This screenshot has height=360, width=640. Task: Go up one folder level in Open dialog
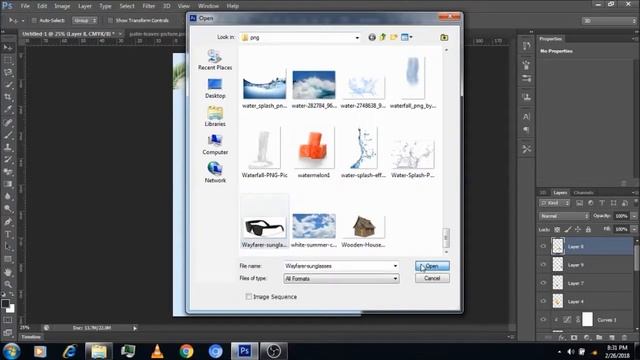(x=383, y=37)
